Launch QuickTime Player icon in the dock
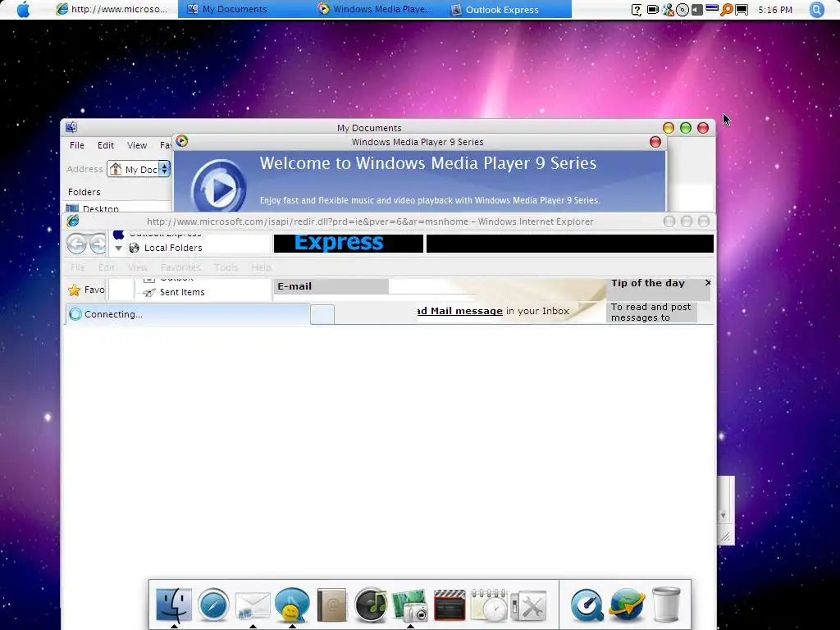Screen dimensions: 840x630 point(587,605)
